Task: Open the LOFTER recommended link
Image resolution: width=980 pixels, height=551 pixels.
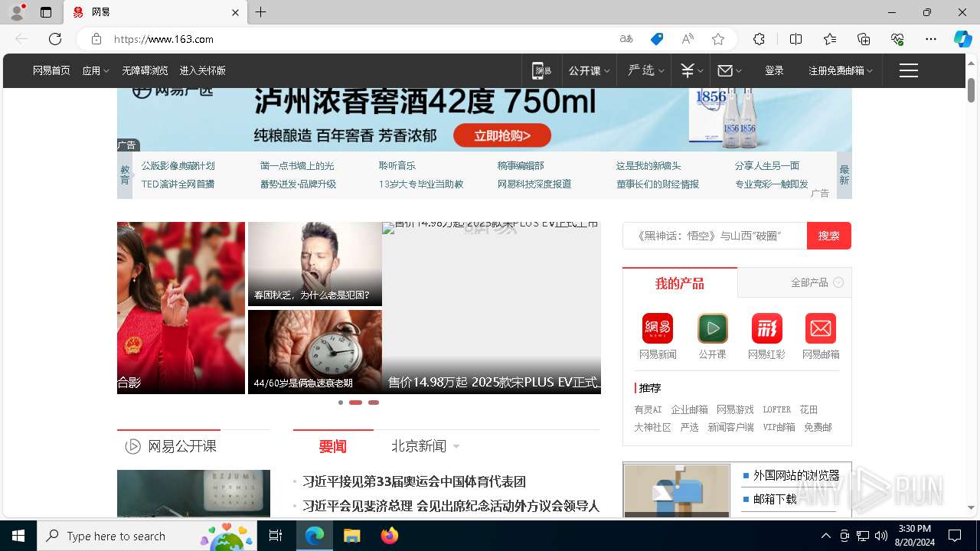Action: (776, 409)
